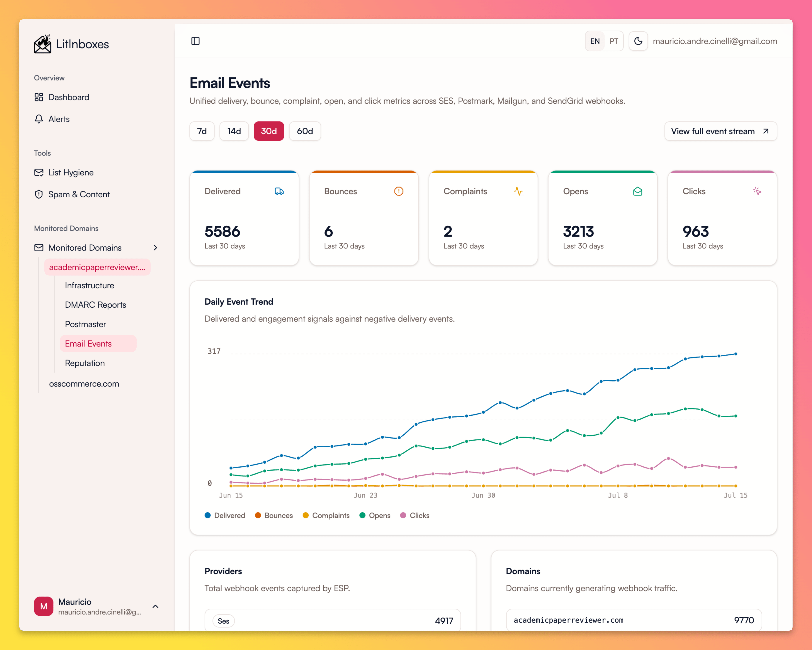Click the arrow icon on View full event stream
This screenshot has height=650, width=812.
(x=766, y=131)
